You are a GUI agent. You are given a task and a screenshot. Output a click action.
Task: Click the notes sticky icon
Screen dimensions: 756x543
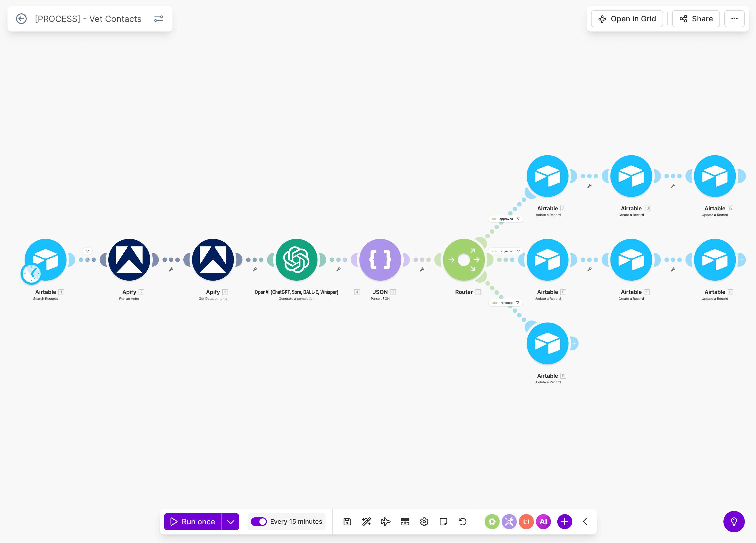tap(443, 521)
